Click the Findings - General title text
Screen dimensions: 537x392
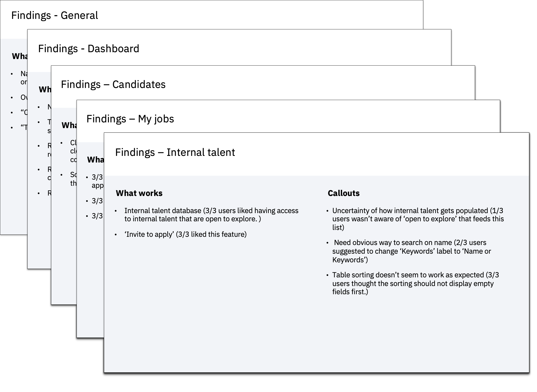[54, 15]
